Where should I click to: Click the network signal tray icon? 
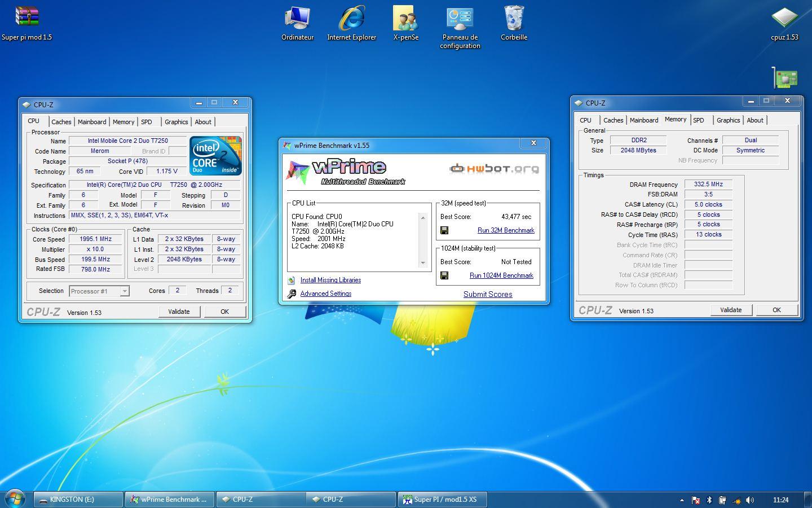coord(736,500)
